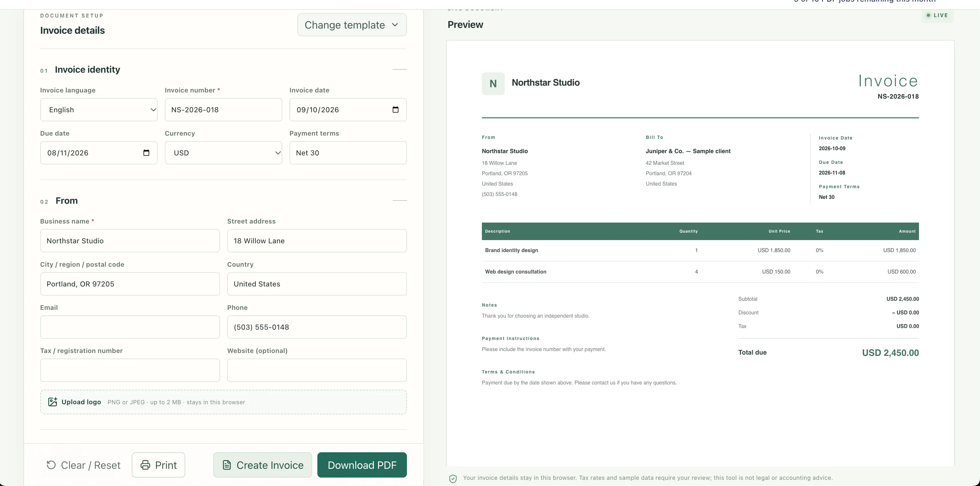Click the LIVE status badge
The width and height of the screenshot is (980, 486).
[x=937, y=16]
